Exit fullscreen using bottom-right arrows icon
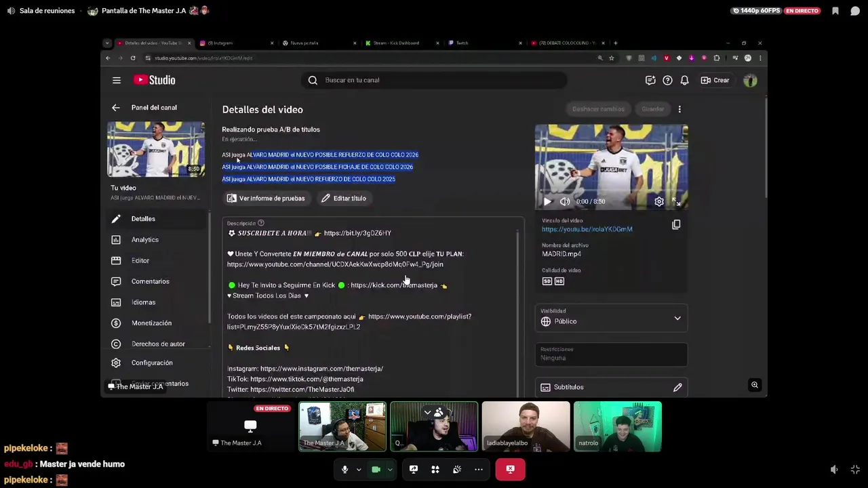The width and height of the screenshot is (868, 488). (855, 469)
